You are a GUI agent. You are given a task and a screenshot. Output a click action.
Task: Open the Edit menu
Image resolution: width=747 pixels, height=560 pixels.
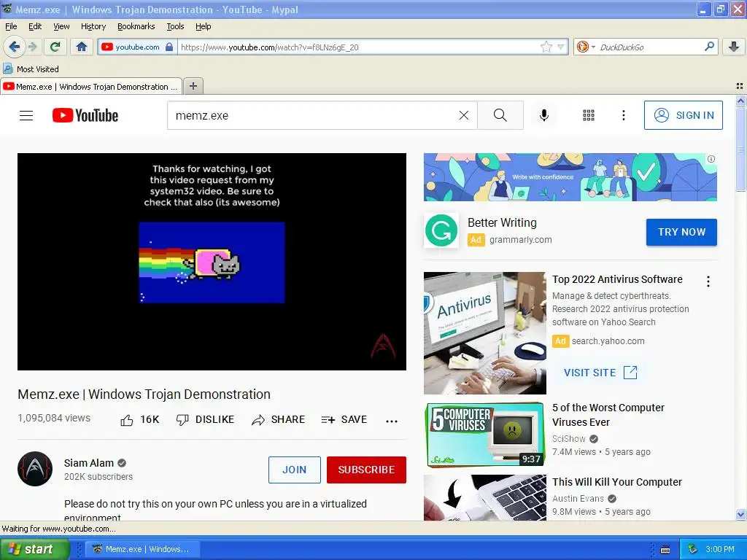point(35,26)
